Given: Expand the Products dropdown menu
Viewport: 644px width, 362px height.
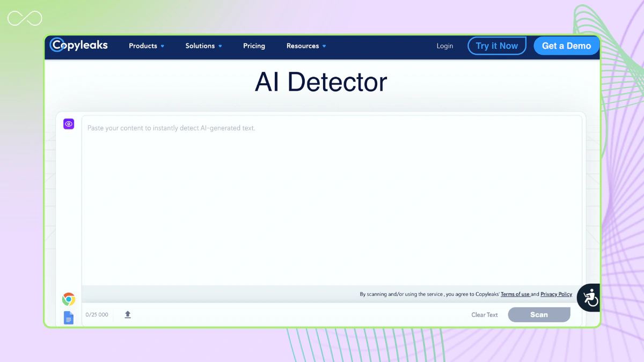Looking at the screenshot, I should point(147,46).
